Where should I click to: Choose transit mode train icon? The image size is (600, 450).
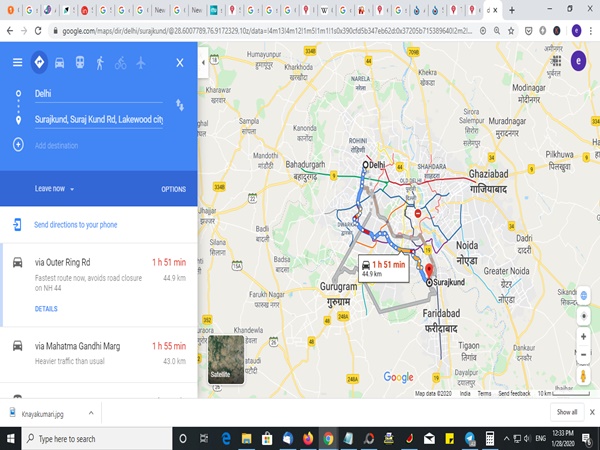coord(80,62)
